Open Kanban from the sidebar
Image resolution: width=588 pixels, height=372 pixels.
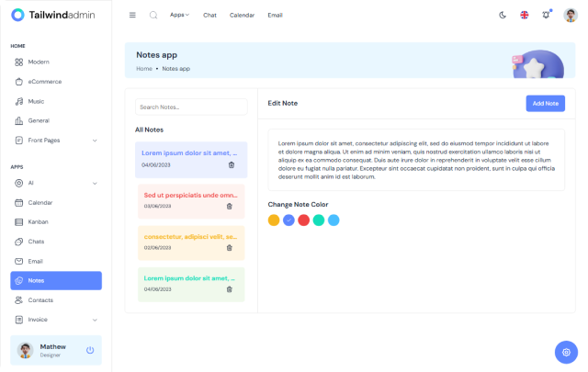coord(39,221)
